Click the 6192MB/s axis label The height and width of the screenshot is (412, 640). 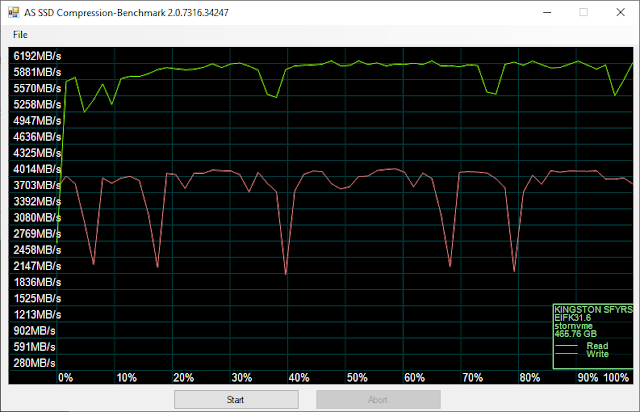[x=37, y=56]
